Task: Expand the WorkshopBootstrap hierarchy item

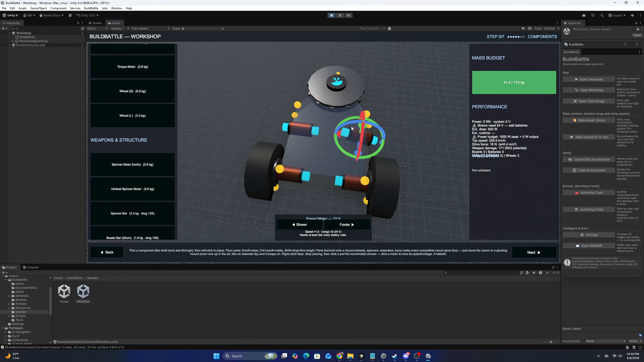Action: pyautogui.click(x=13, y=41)
